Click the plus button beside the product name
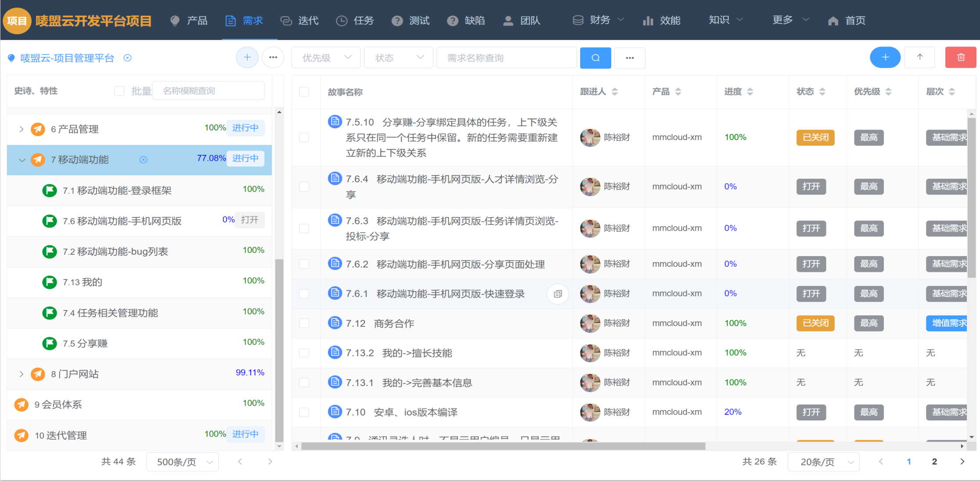Image resolution: width=980 pixels, height=481 pixels. click(247, 58)
